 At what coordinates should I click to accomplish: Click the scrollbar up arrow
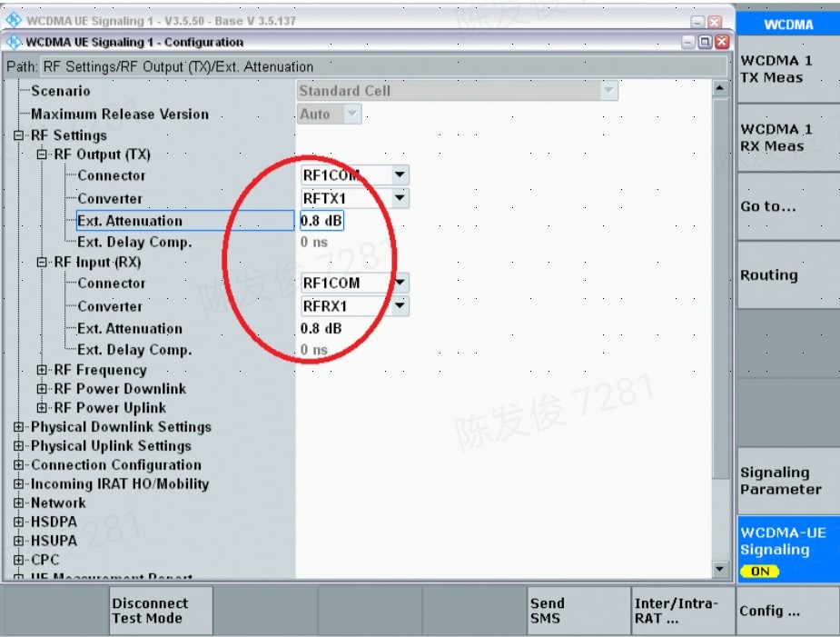point(720,88)
